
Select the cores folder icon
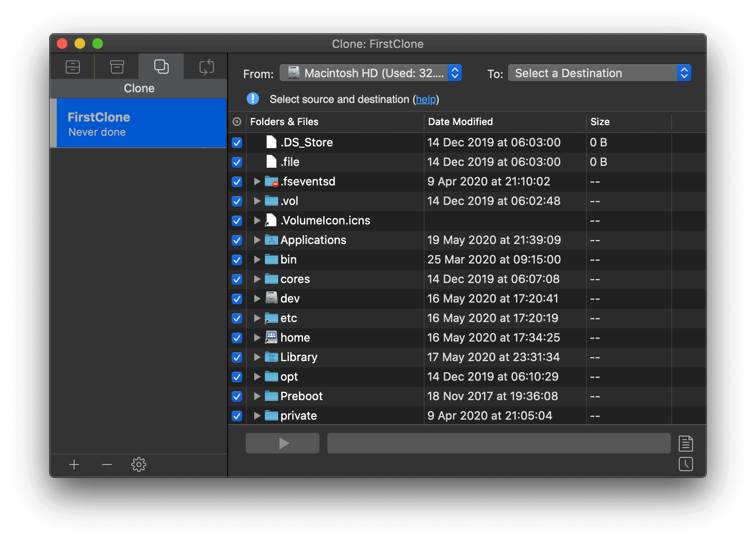tap(272, 279)
